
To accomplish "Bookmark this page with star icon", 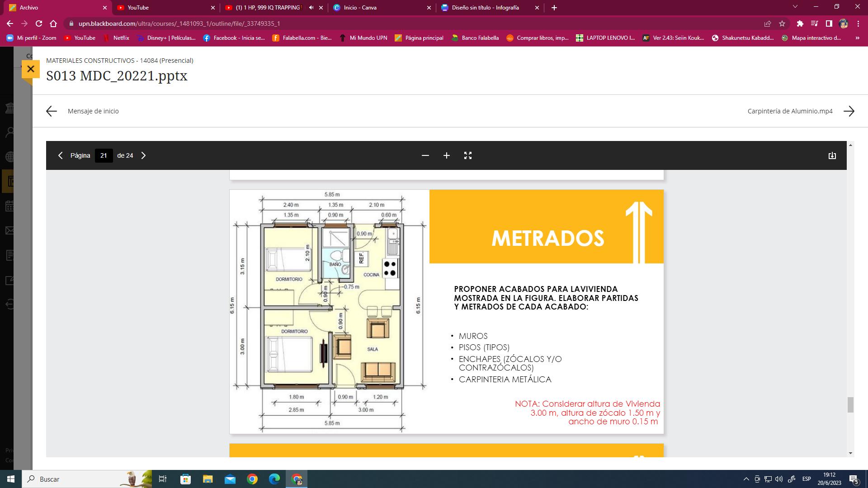I will coord(782,23).
